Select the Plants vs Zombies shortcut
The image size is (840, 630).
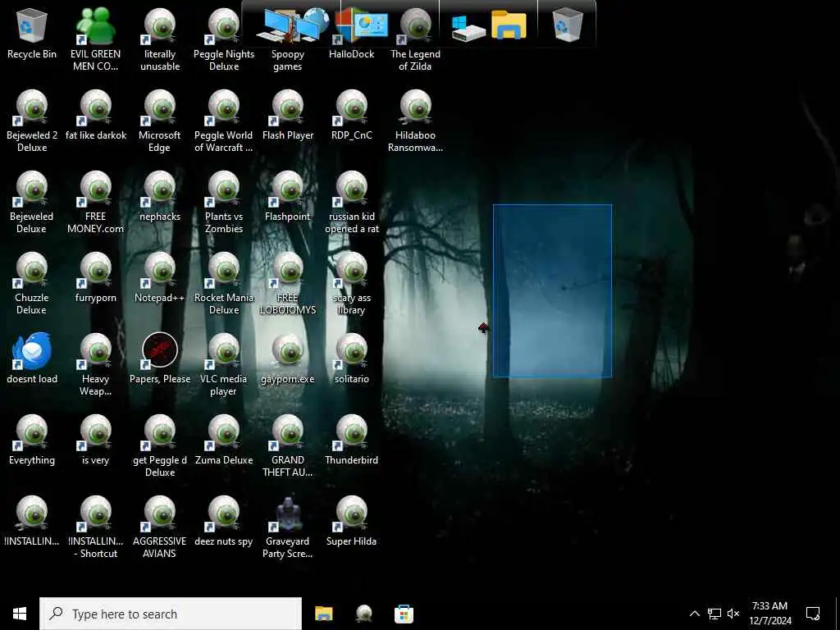(224, 202)
